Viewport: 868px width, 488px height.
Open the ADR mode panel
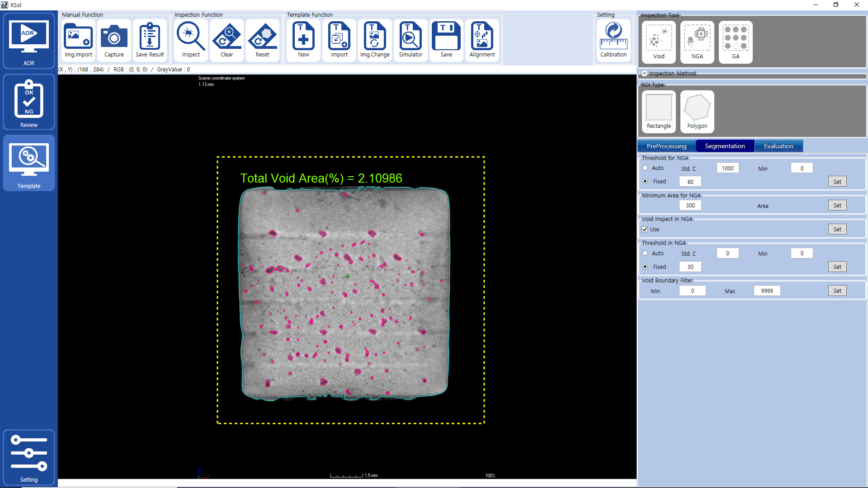tap(29, 41)
